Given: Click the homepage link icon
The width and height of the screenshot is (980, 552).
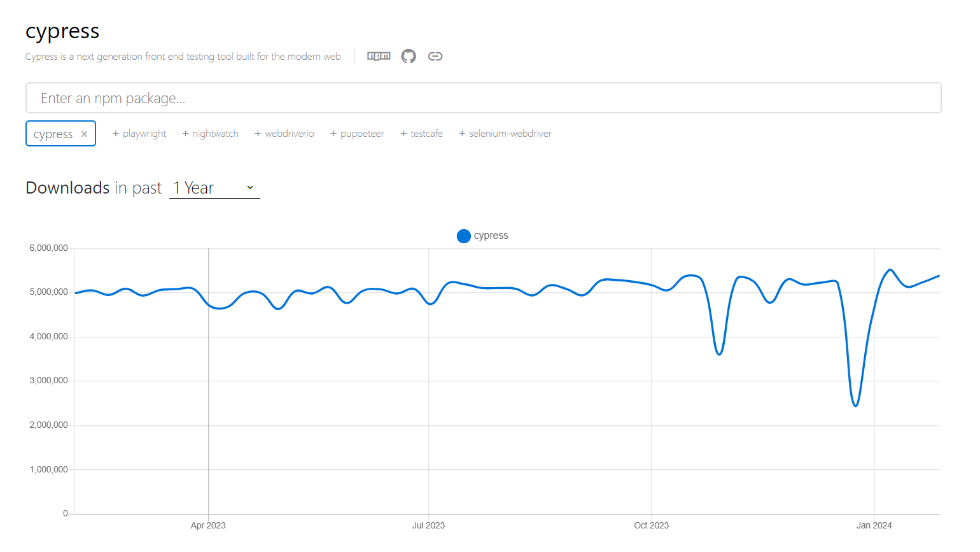Looking at the screenshot, I should [435, 56].
